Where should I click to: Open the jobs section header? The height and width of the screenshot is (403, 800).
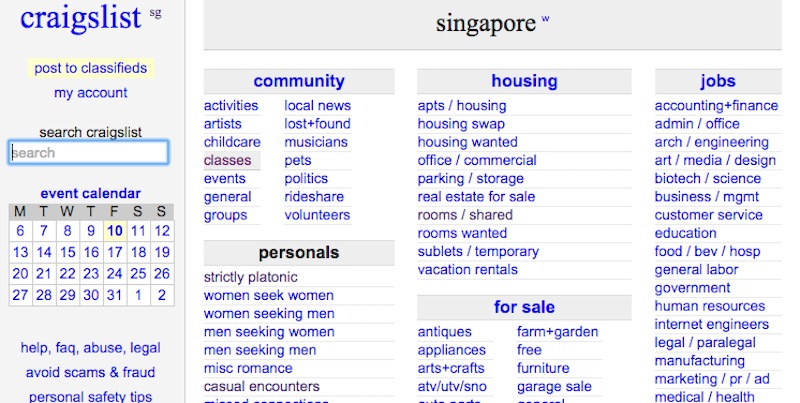(x=718, y=81)
